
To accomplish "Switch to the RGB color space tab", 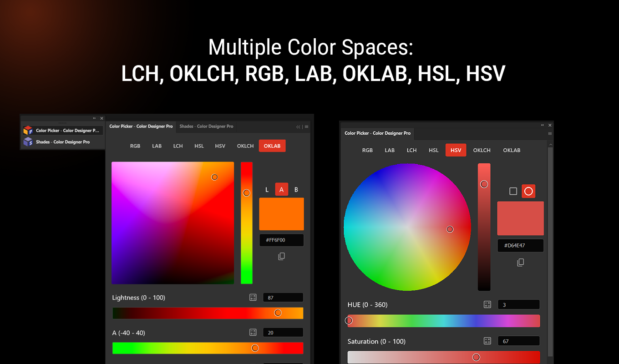I will point(135,146).
